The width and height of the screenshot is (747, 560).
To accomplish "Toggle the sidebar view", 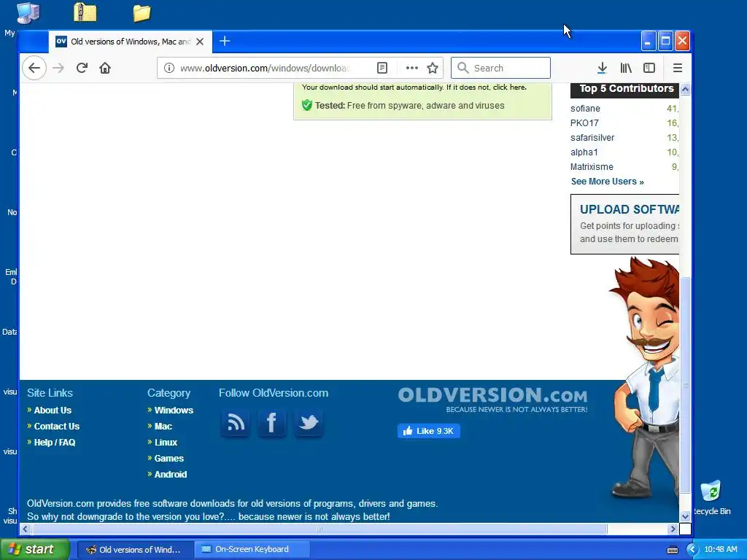I will (x=649, y=68).
